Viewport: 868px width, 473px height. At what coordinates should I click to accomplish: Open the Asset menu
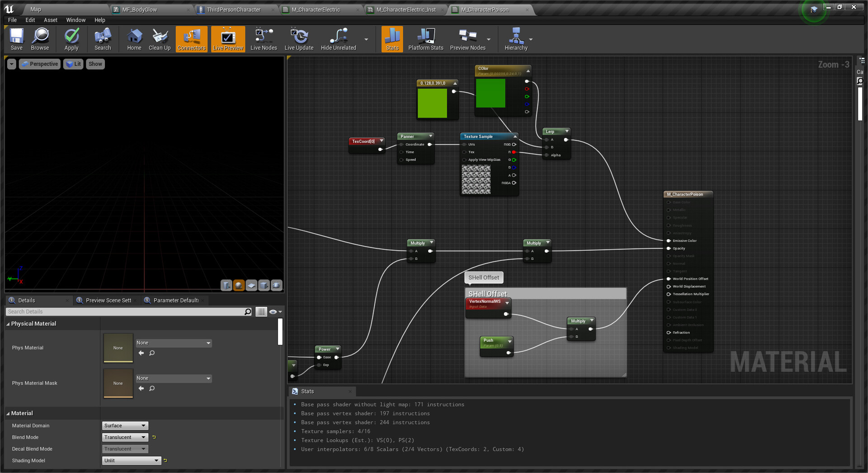pyautogui.click(x=50, y=20)
